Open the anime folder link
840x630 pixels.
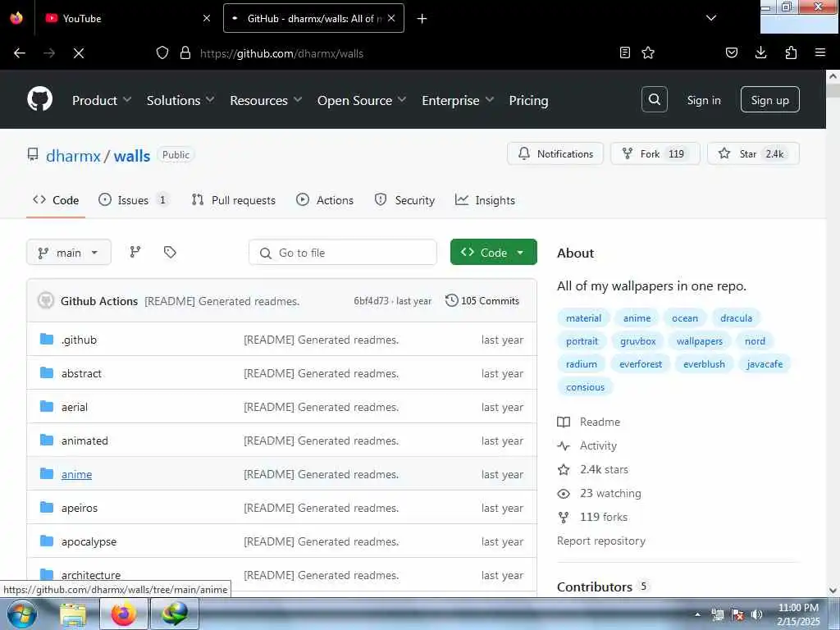[76, 474]
